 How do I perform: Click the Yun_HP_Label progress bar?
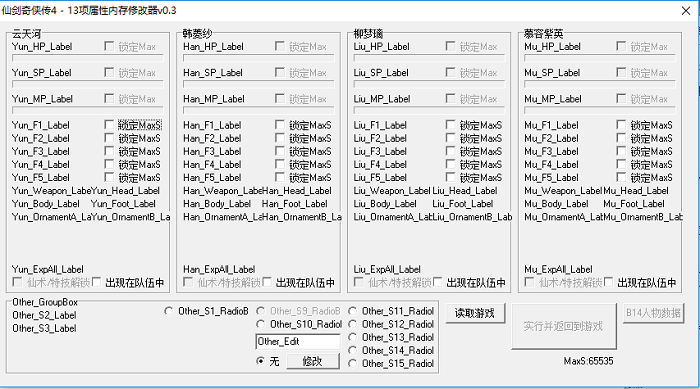pos(88,58)
